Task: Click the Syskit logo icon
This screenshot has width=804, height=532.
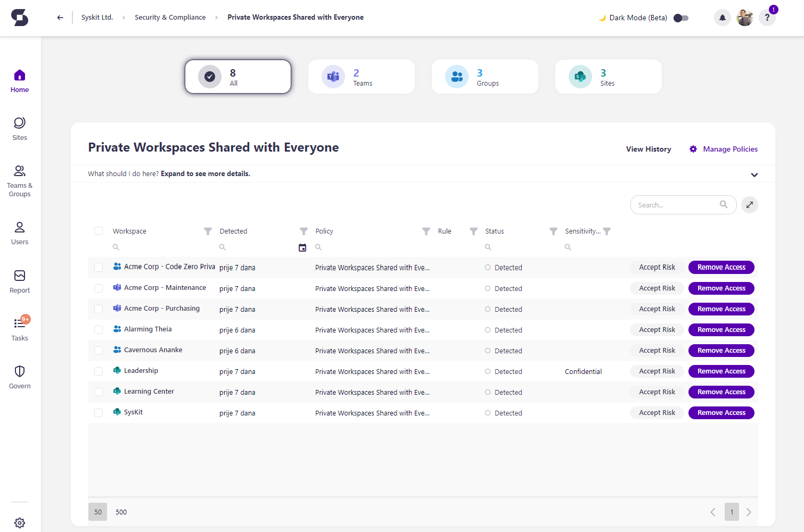Action: (20, 18)
